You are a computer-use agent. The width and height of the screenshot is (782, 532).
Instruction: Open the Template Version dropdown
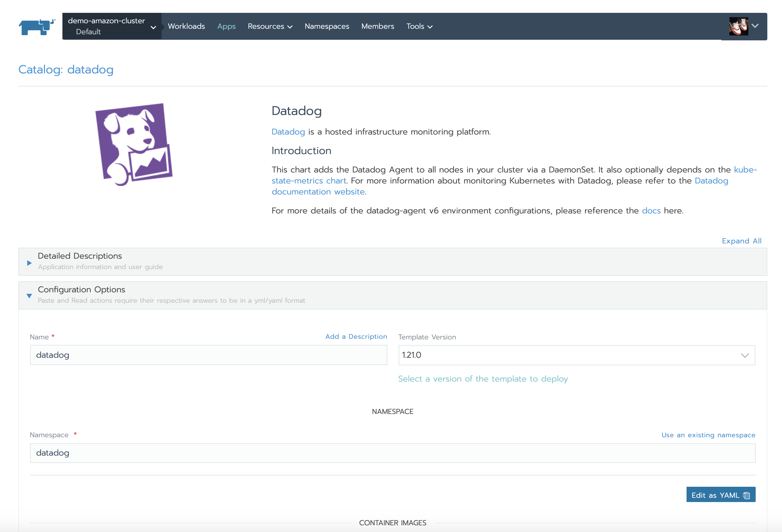[x=576, y=355]
